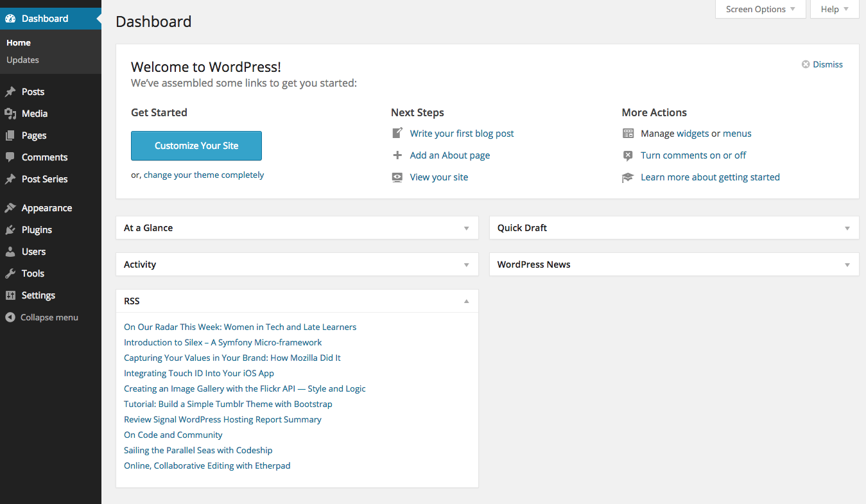Viewport: 866px width, 504px height.
Task: Click change your theme completely link
Action: [204, 175]
